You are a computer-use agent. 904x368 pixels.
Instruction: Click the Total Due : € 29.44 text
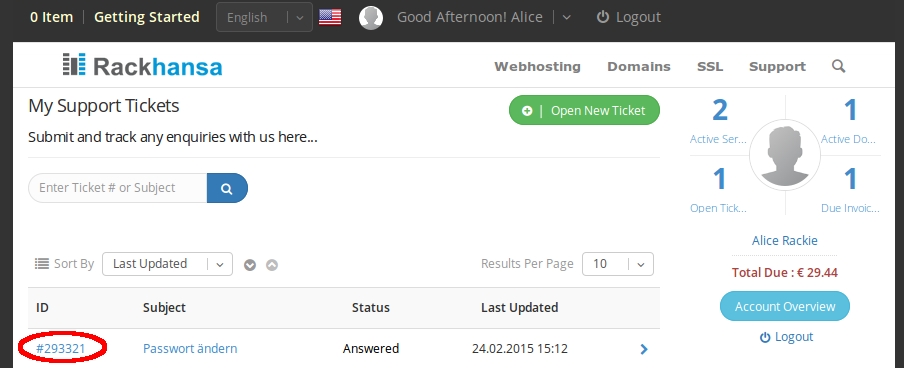[785, 273]
